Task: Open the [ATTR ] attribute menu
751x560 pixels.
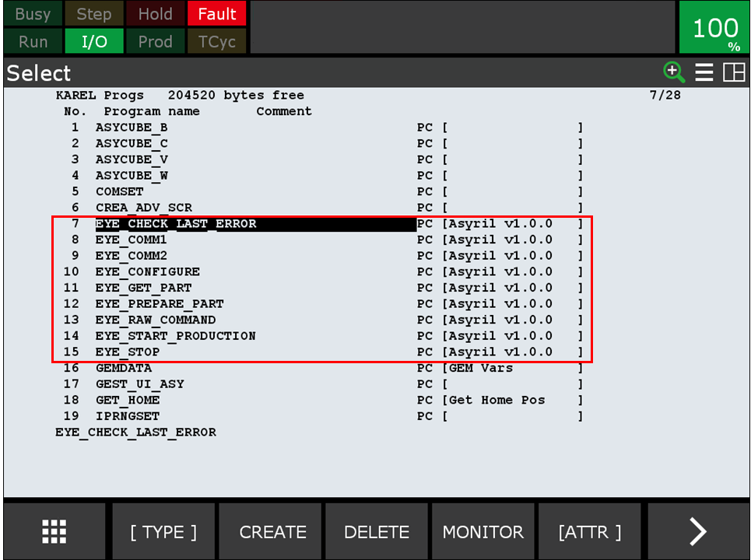Action: tap(589, 532)
